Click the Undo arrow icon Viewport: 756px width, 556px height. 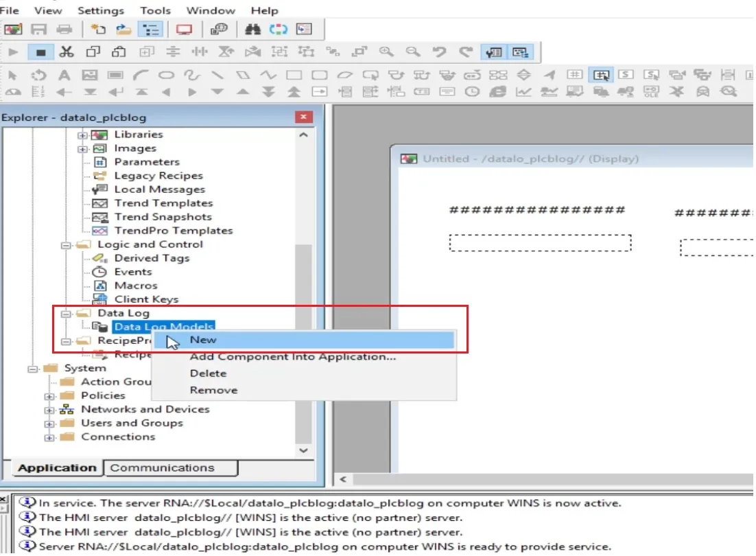(x=439, y=51)
